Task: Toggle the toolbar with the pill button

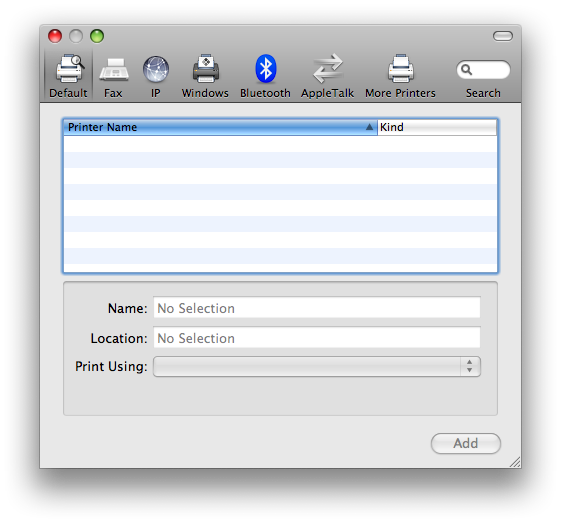Action: [x=503, y=36]
